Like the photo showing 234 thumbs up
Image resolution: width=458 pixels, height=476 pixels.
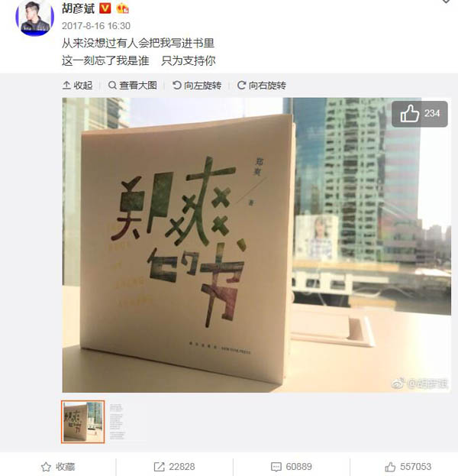420,114
